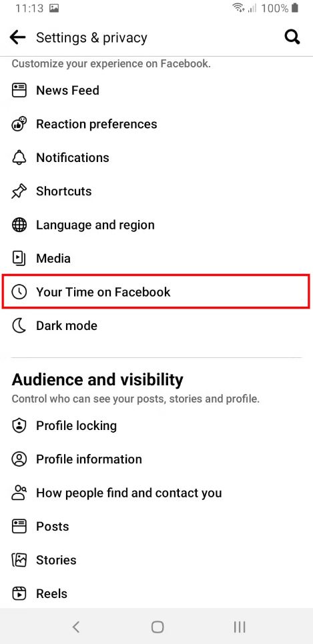Open search with the magnifier icon

click(292, 37)
